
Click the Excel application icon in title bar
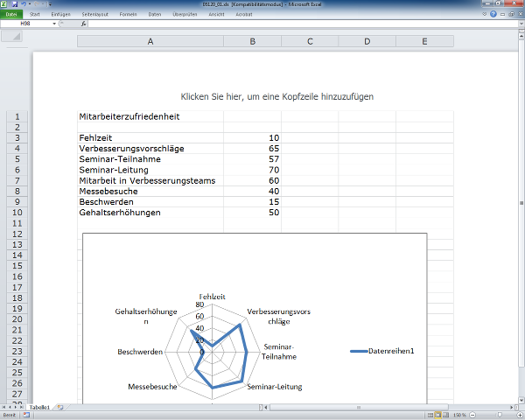(x=5, y=5)
